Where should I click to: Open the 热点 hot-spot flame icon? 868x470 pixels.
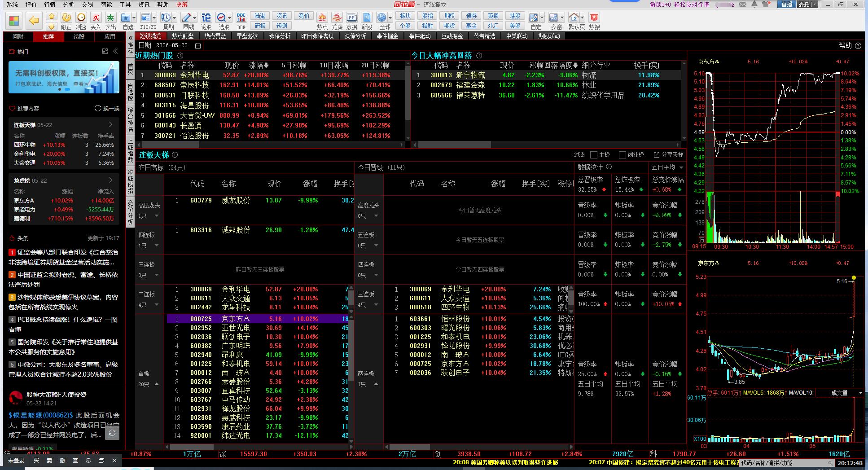(x=322, y=18)
